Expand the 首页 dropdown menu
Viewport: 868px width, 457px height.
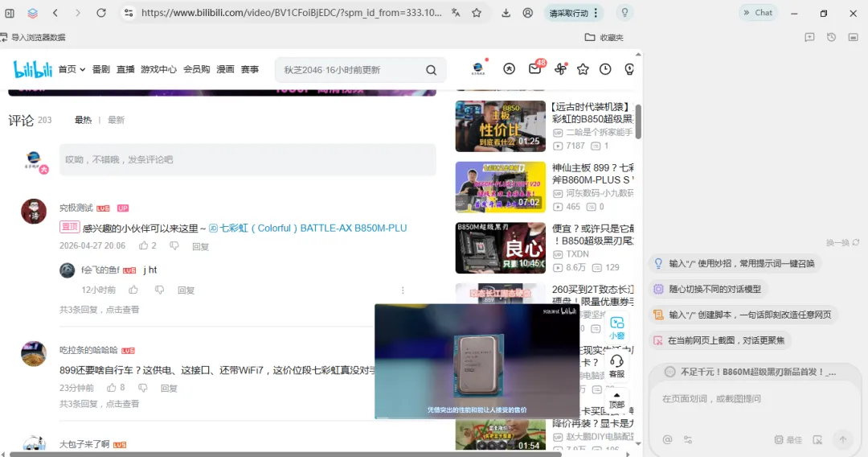[72, 69]
